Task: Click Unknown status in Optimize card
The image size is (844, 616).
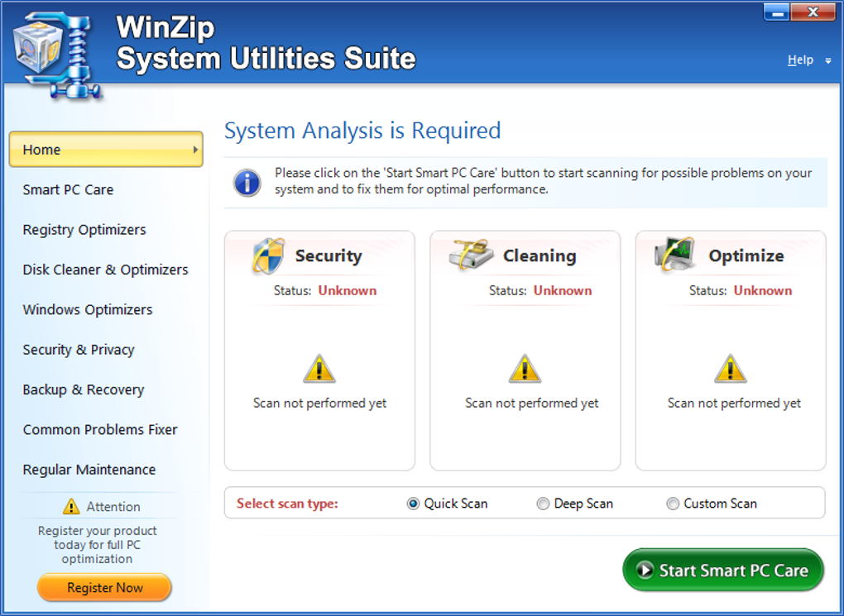Action: coord(763,290)
